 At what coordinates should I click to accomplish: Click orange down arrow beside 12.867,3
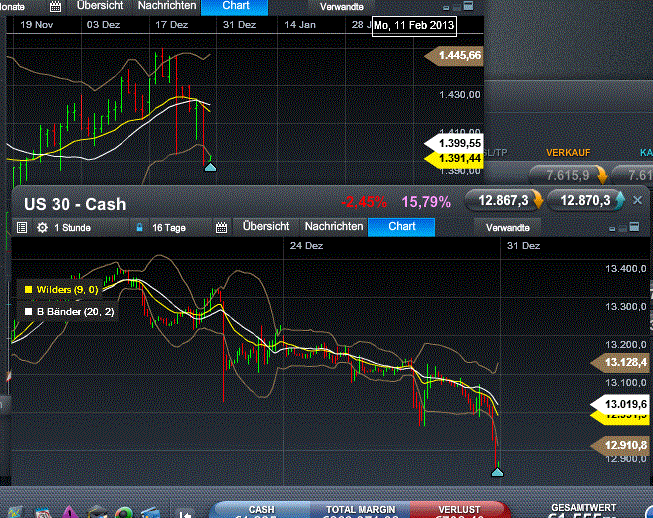pos(538,200)
